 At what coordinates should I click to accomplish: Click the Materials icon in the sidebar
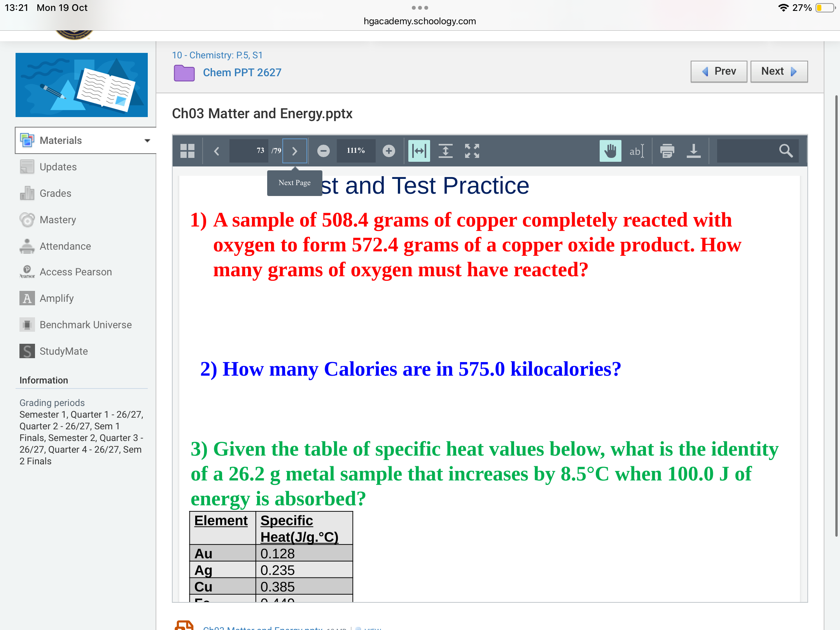pos(27,140)
